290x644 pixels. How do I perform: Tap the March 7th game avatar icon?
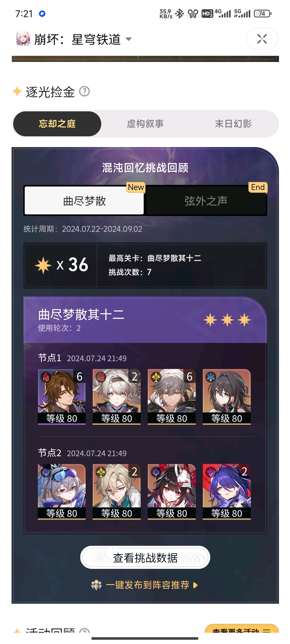tap(23, 39)
